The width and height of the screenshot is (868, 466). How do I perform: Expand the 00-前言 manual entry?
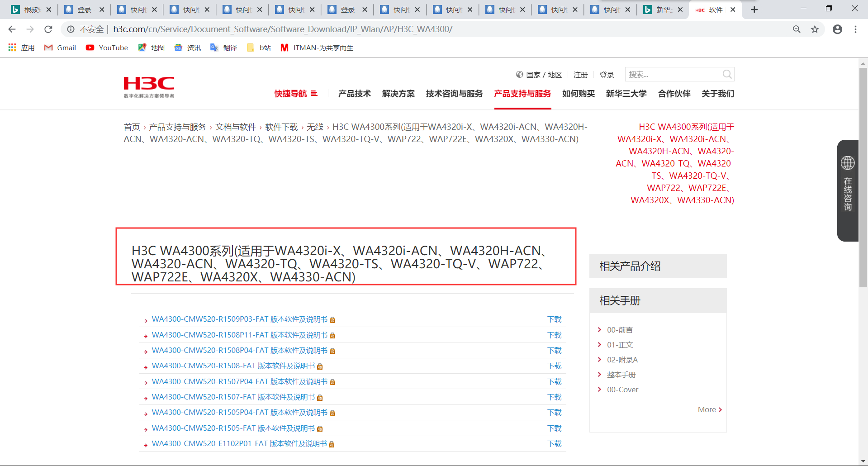620,330
